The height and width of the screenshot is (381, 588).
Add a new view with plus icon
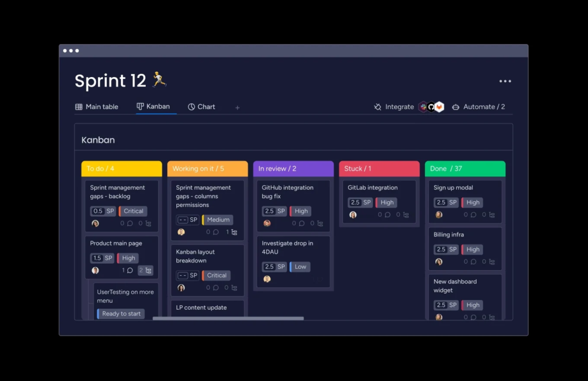237,107
